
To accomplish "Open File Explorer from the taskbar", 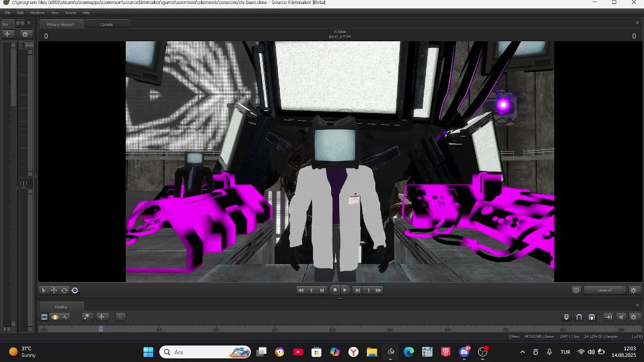I will click(372, 352).
